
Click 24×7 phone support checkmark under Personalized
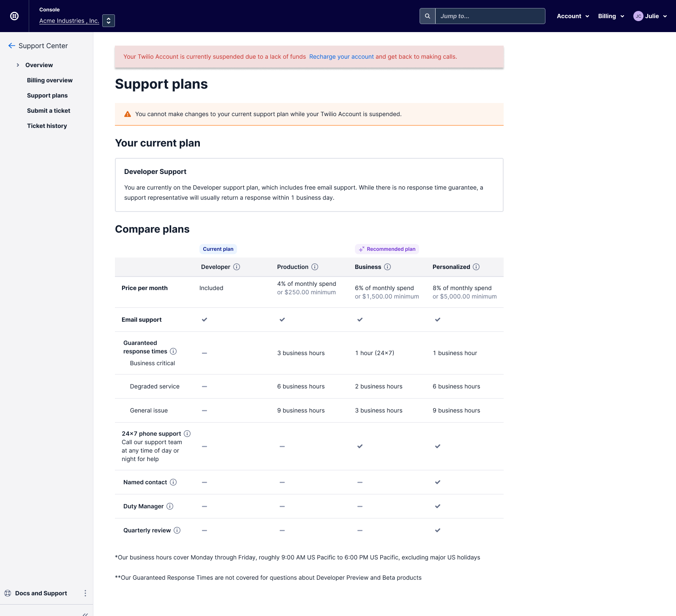click(438, 446)
